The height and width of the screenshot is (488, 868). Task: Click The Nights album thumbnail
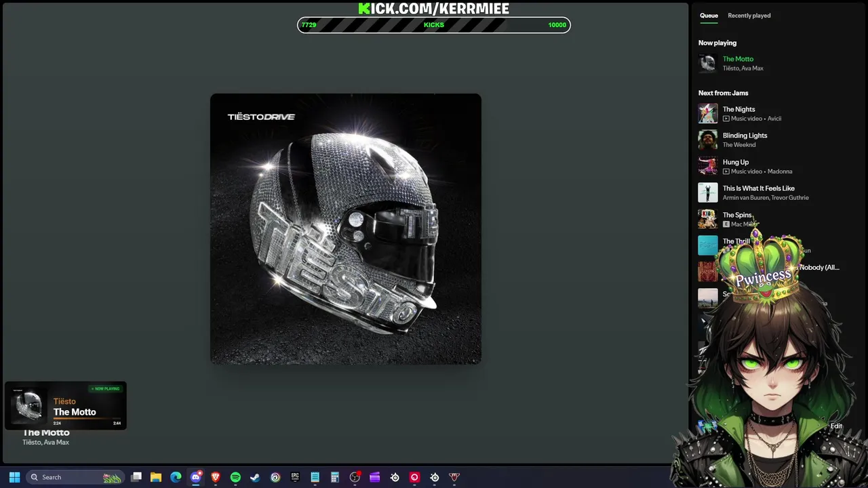(708, 113)
